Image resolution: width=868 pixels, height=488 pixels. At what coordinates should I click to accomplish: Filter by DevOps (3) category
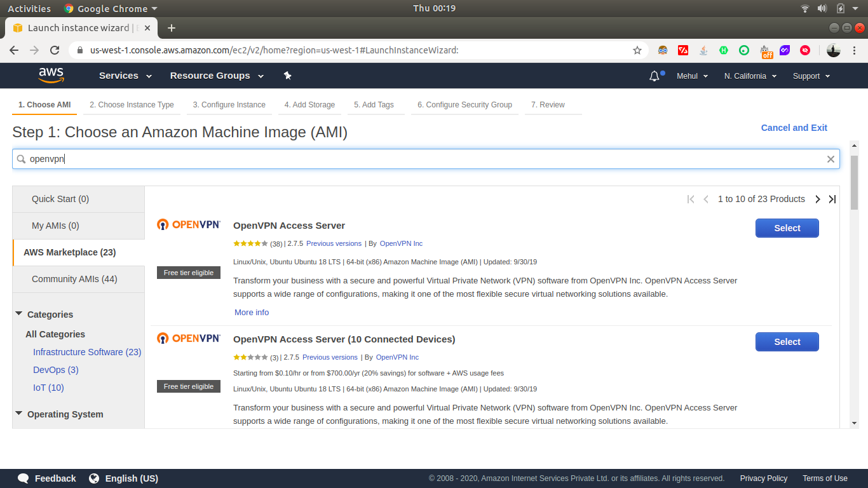(x=56, y=370)
